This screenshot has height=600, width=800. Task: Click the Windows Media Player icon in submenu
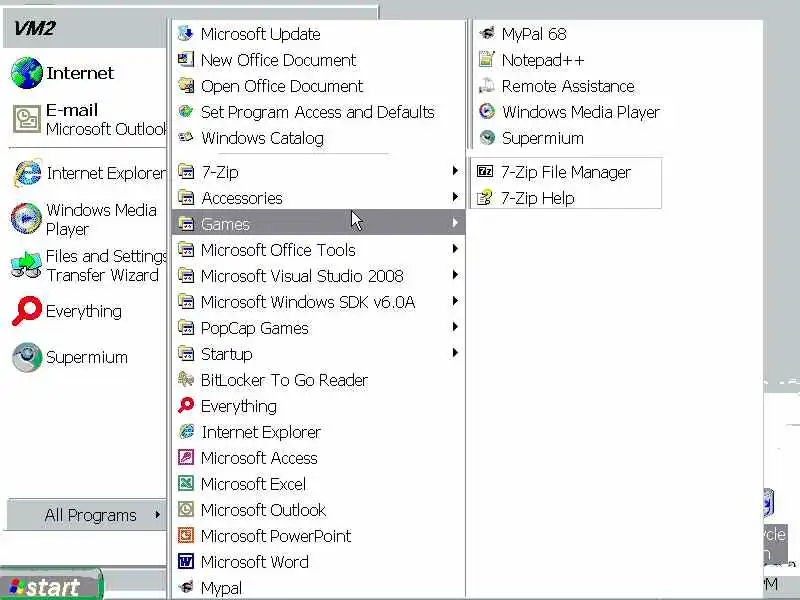click(x=487, y=112)
